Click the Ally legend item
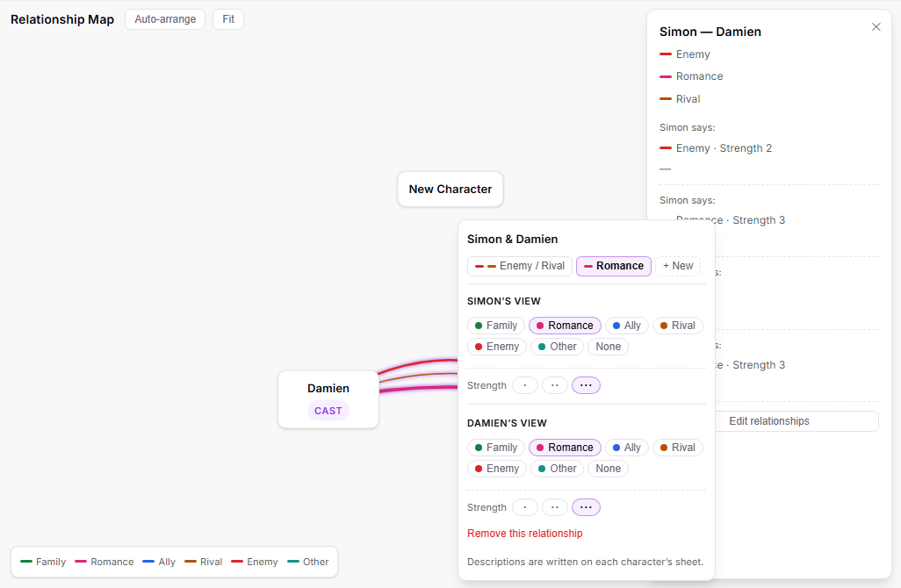The image size is (901, 588). (x=159, y=562)
